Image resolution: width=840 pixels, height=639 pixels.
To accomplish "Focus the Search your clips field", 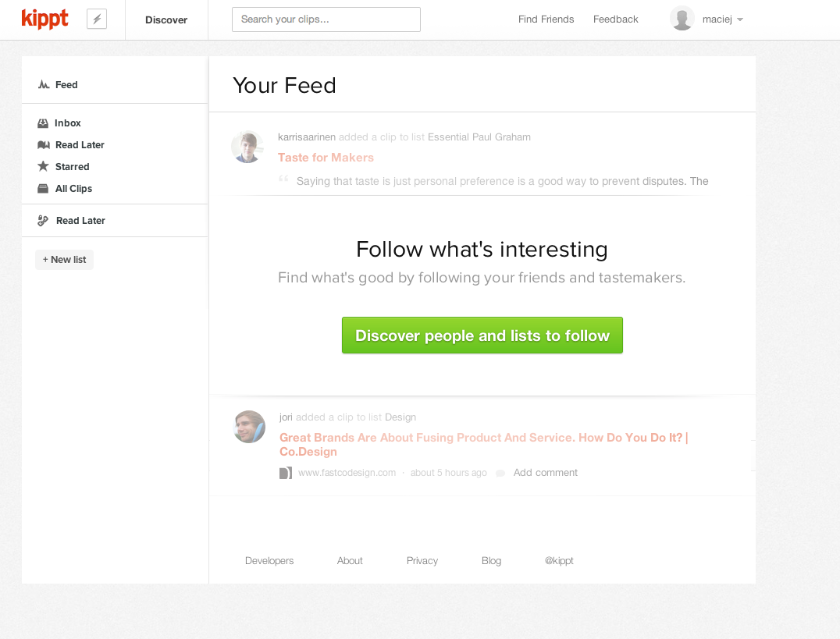I will click(x=326, y=20).
